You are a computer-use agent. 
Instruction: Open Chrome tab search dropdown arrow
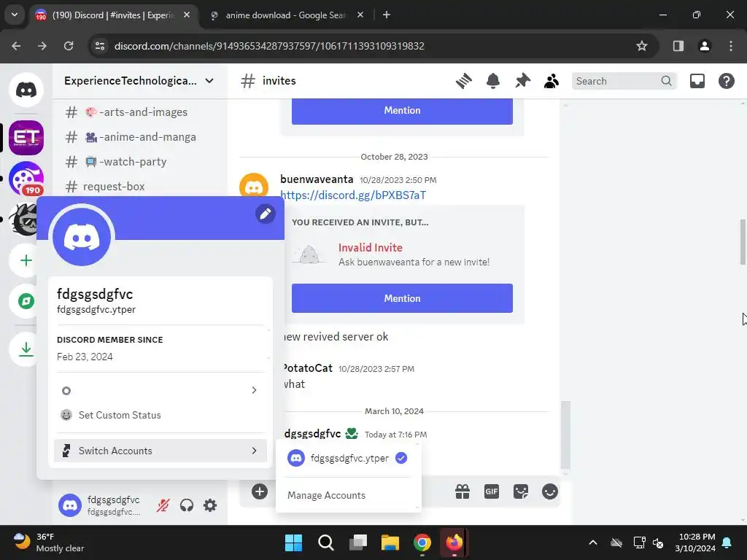tap(15, 15)
